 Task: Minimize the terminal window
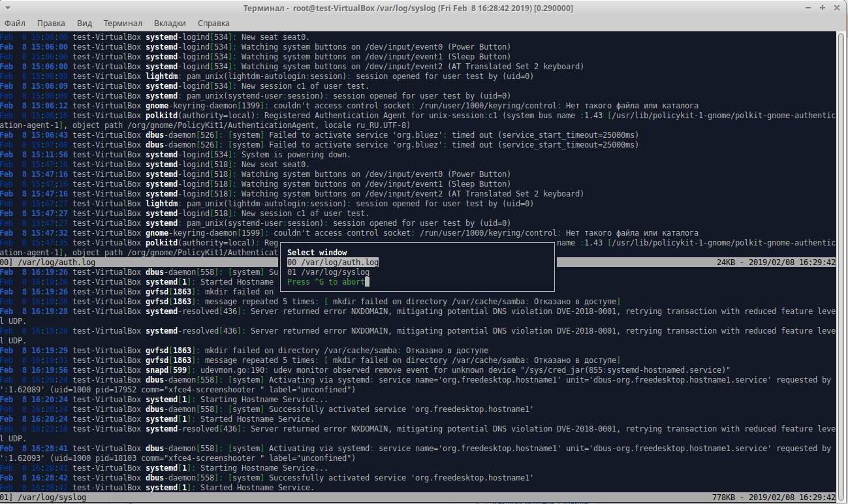808,8
